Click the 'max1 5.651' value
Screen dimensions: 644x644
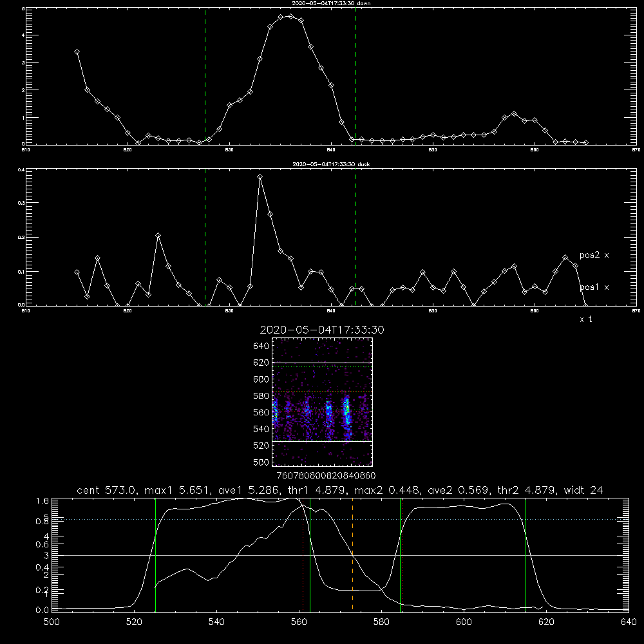pyautogui.click(x=178, y=490)
